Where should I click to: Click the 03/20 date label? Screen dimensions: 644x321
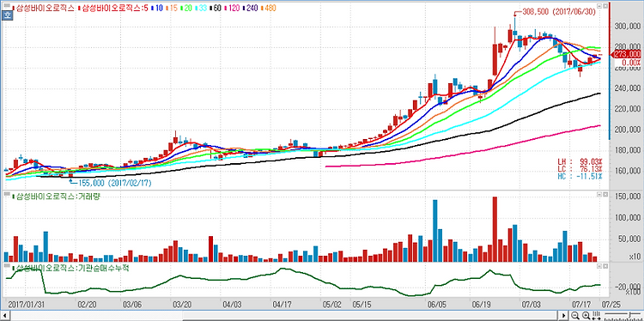coord(181,305)
